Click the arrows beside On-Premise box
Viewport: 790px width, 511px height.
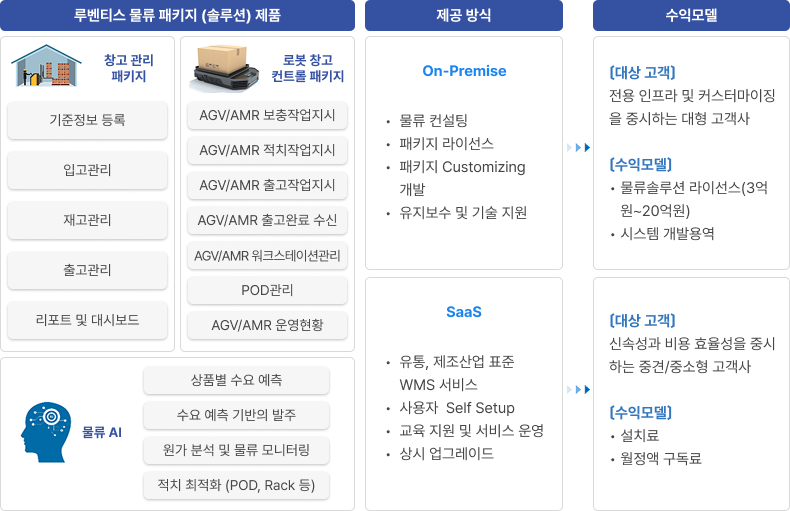[578, 148]
